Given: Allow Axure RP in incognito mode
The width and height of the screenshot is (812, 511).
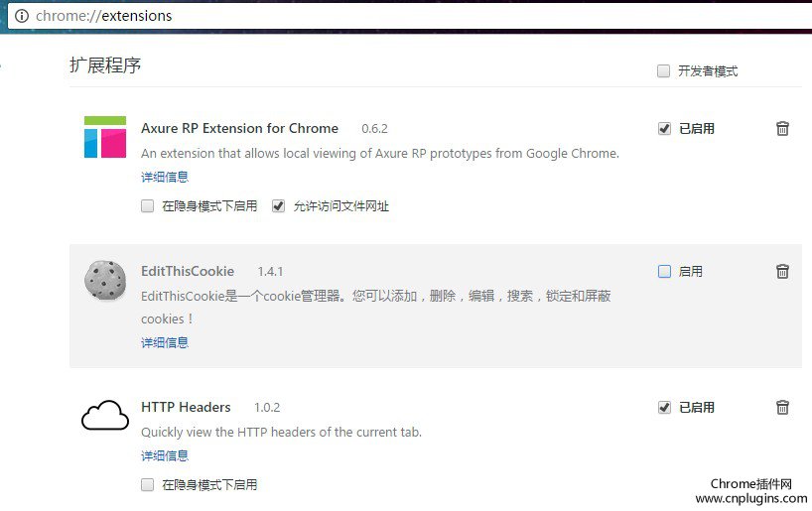Looking at the screenshot, I should pos(148,206).
